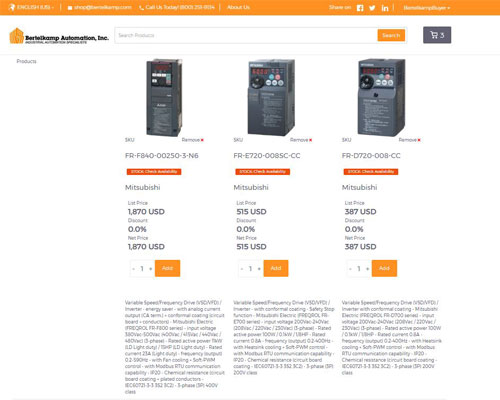The image size is (500, 400).
Task: Select the 1,870 USD list price
Action: pos(146,212)
